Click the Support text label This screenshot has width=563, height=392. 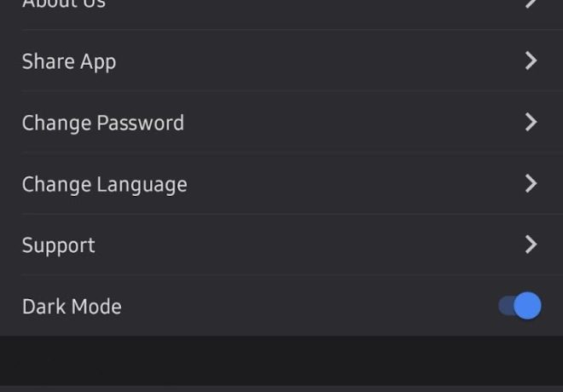[x=58, y=245]
